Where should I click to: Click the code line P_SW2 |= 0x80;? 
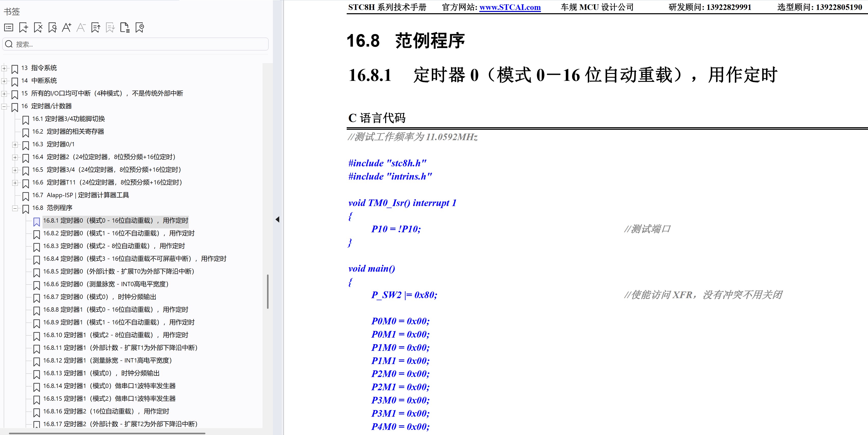[x=404, y=295]
